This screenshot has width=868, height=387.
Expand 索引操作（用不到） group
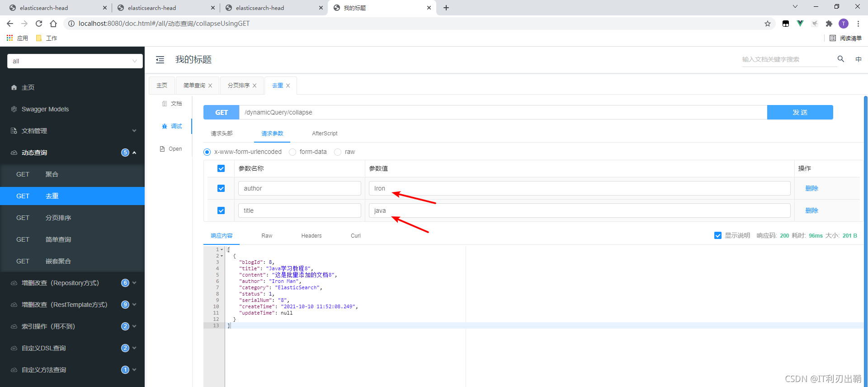(134, 326)
